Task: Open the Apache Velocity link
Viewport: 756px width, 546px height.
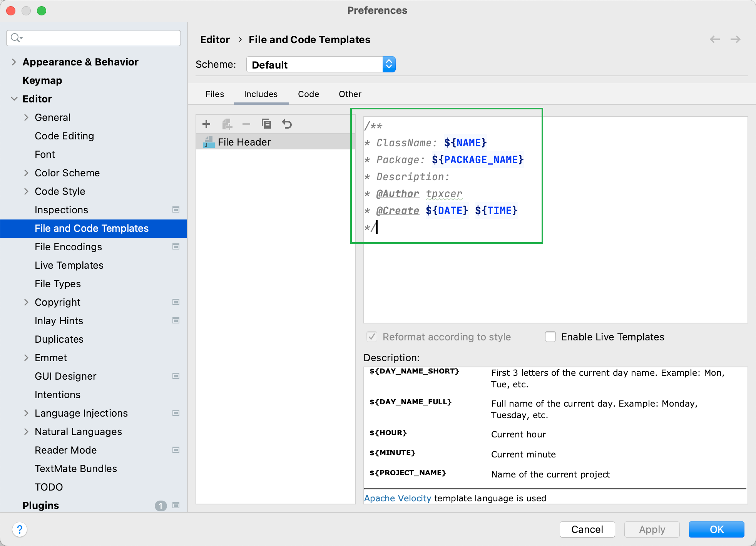Action: pos(397,498)
